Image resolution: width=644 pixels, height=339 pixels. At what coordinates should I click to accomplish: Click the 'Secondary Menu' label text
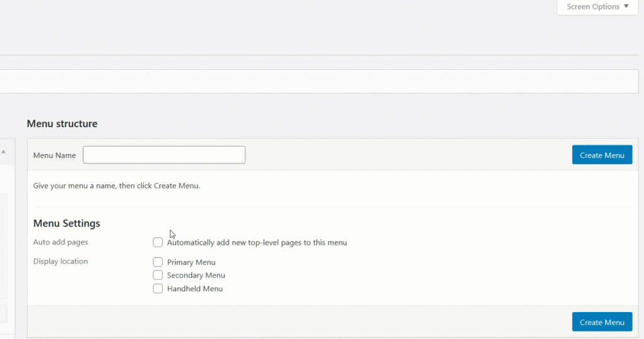[196, 275]
